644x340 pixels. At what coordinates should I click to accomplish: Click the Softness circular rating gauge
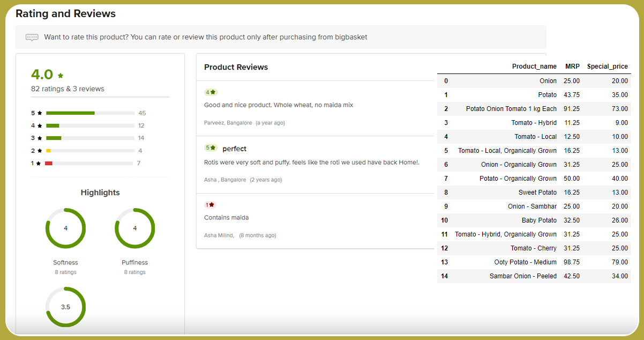[65, 228]
